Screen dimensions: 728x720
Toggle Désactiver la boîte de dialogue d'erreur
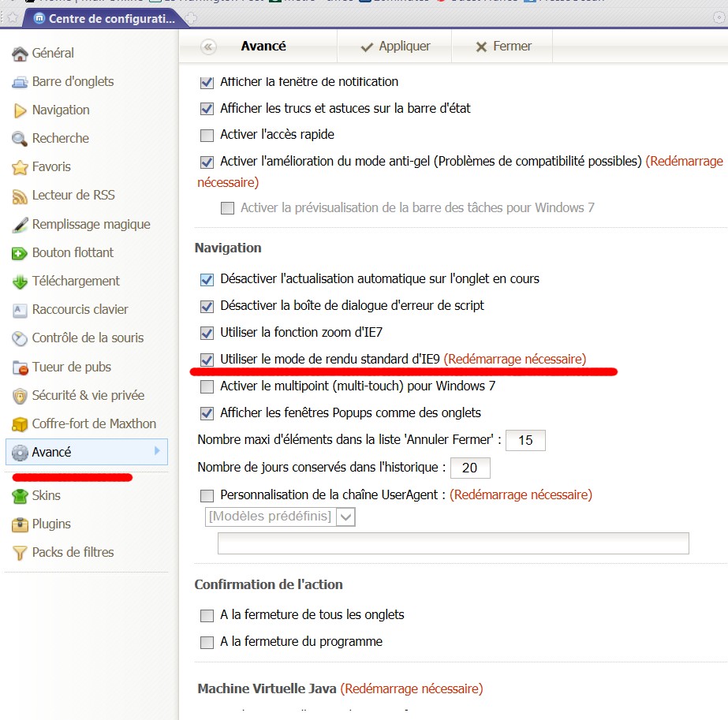pos(207,307)
